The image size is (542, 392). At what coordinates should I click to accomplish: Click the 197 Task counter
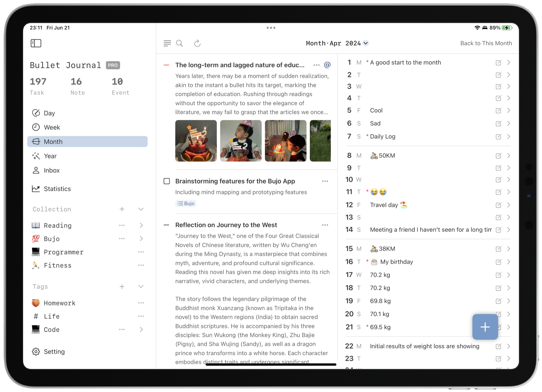coord(38,86)
